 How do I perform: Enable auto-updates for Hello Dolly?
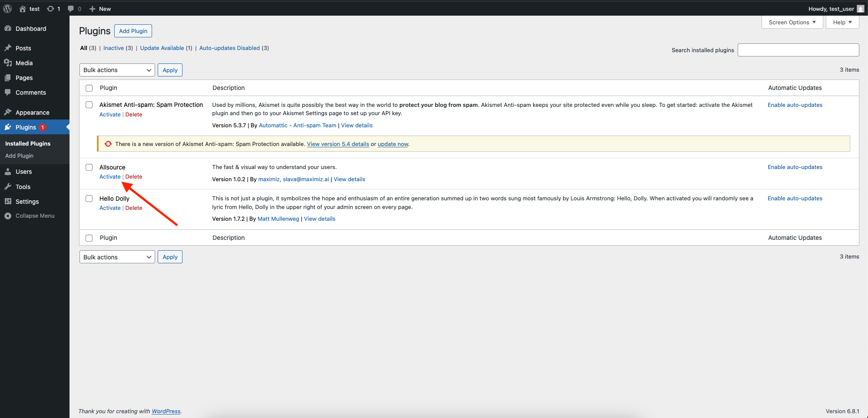(x=795, y=198)
